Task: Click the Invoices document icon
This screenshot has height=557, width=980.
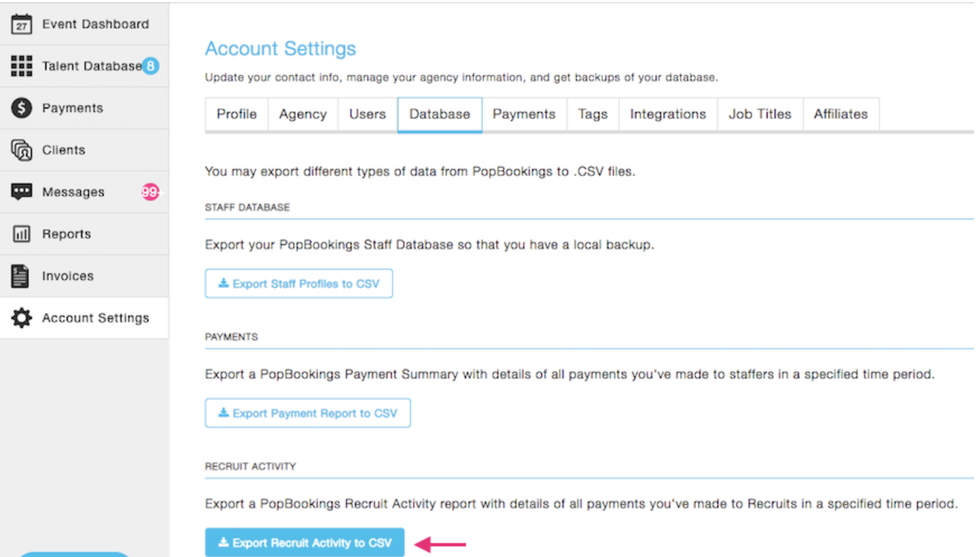Action: (21, 276)
